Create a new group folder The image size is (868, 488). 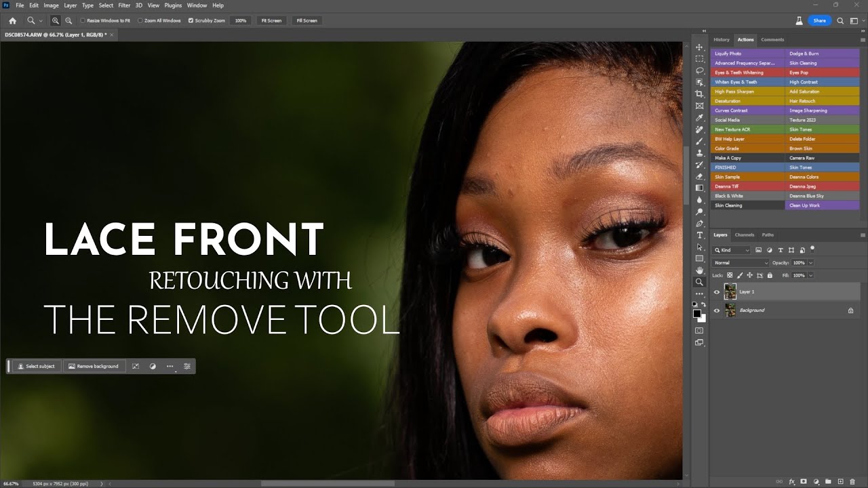tap(829, 481)
